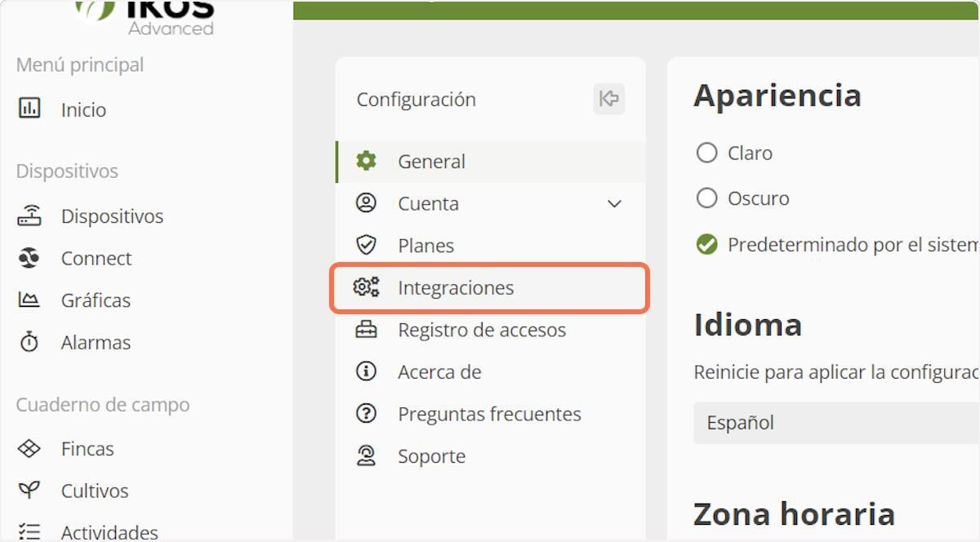Open the Acerca de page
This screenshot has height=542, width=980.
tap(439, 372)
